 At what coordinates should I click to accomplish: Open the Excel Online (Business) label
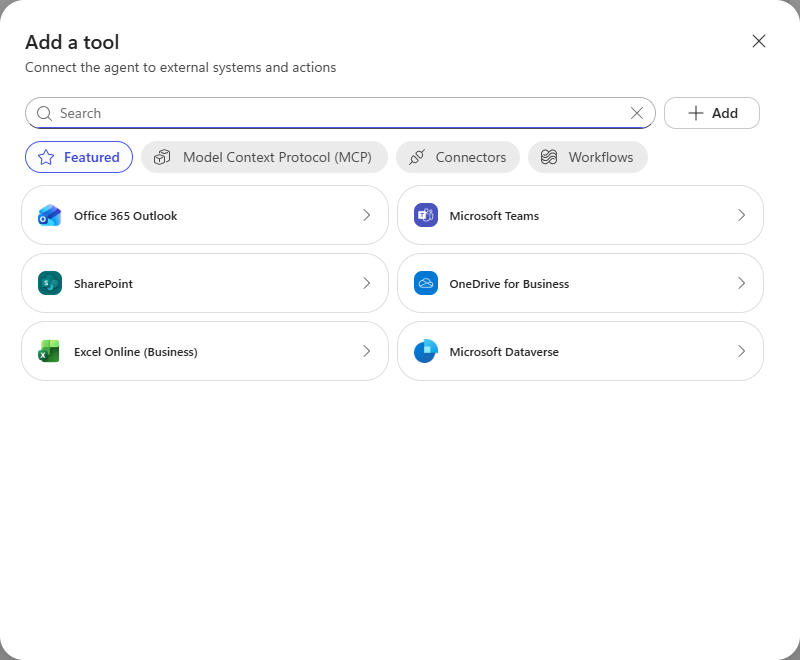point(136,351)
